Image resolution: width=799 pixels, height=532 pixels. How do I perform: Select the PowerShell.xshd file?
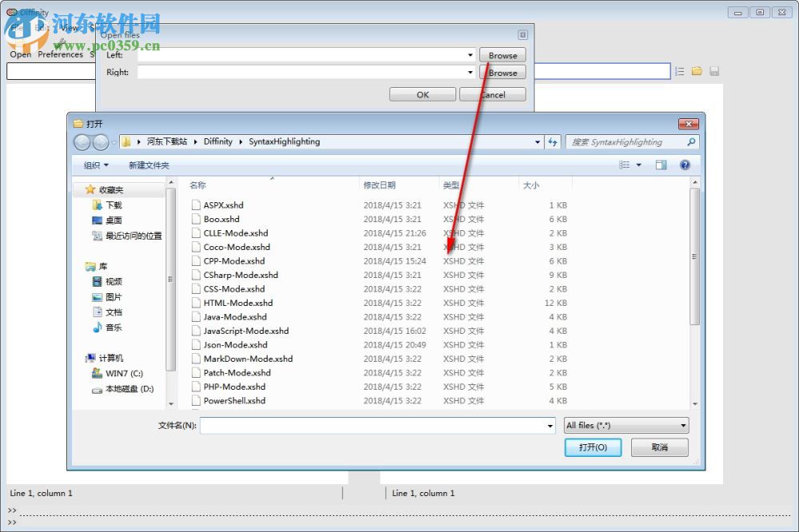[229, 400]
